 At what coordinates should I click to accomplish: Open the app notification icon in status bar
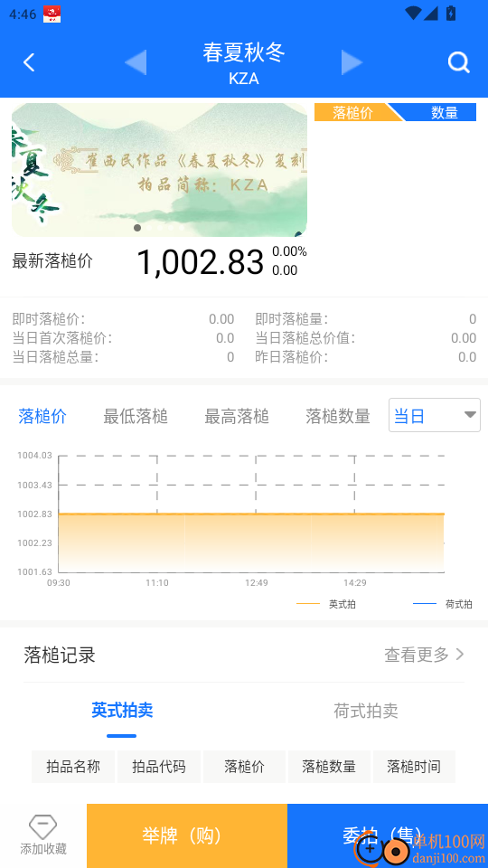click(52, 14)
